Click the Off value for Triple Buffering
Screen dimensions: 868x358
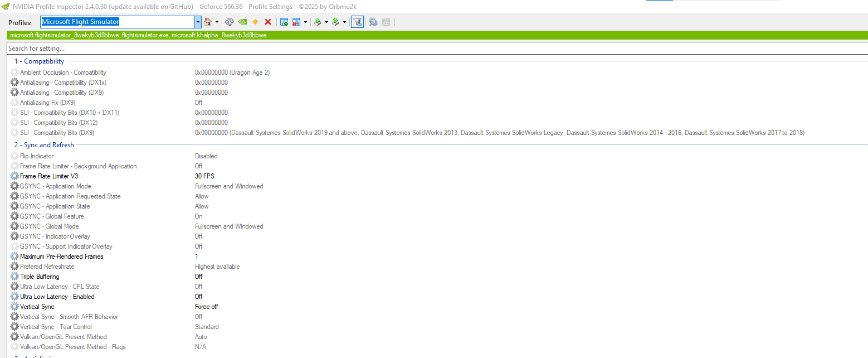pyautogui.click(x=199, y=277)
